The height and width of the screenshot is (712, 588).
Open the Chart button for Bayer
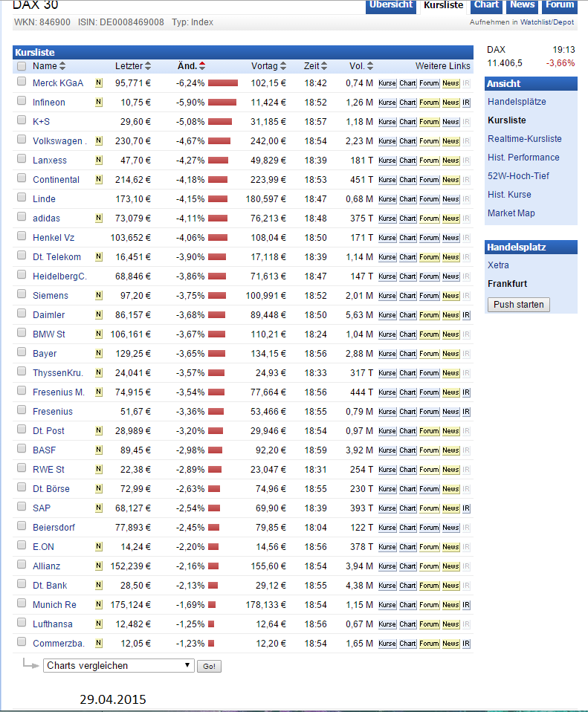[407, 354]
